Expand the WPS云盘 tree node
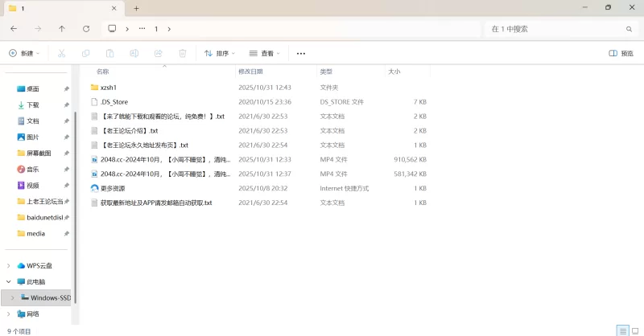 [9, 265]
